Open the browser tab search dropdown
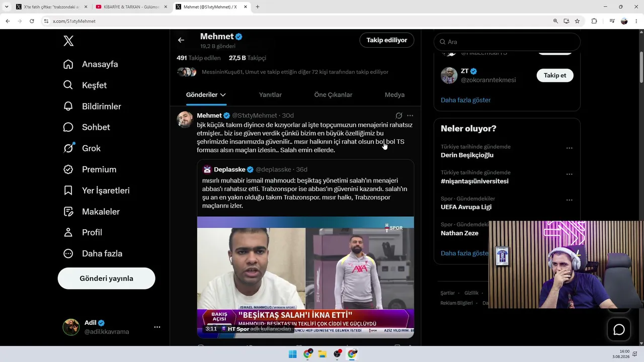 point(7,7)
